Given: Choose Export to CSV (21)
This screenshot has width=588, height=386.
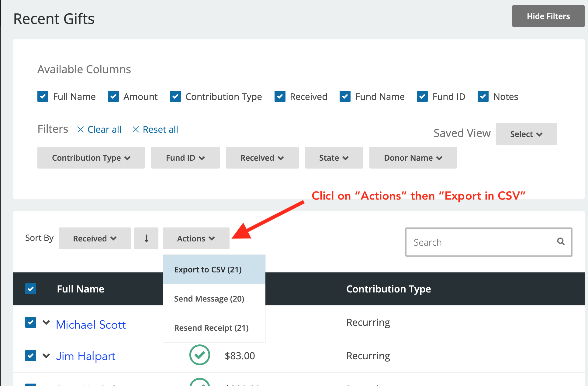Looking at the screenshot, I should pos(208,270).
